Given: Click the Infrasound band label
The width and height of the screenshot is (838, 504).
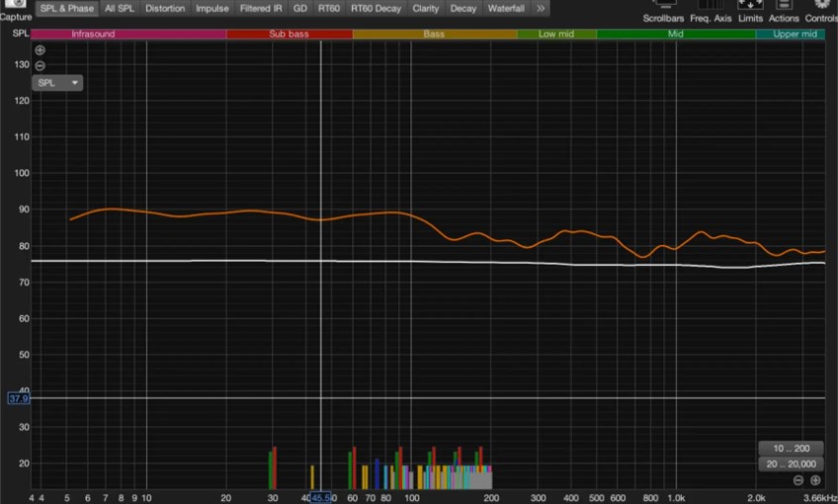Looking at the screenshot, I should (93, 34).
